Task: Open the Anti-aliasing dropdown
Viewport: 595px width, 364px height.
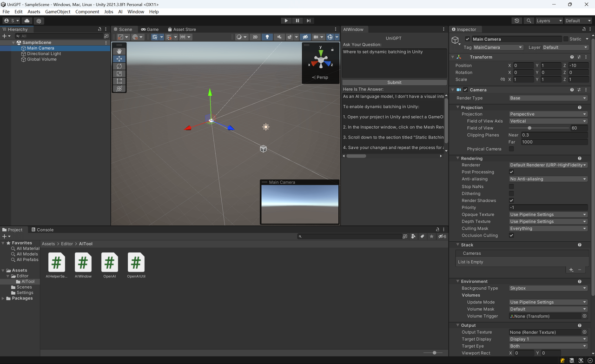Action: (x=548, y=179)
